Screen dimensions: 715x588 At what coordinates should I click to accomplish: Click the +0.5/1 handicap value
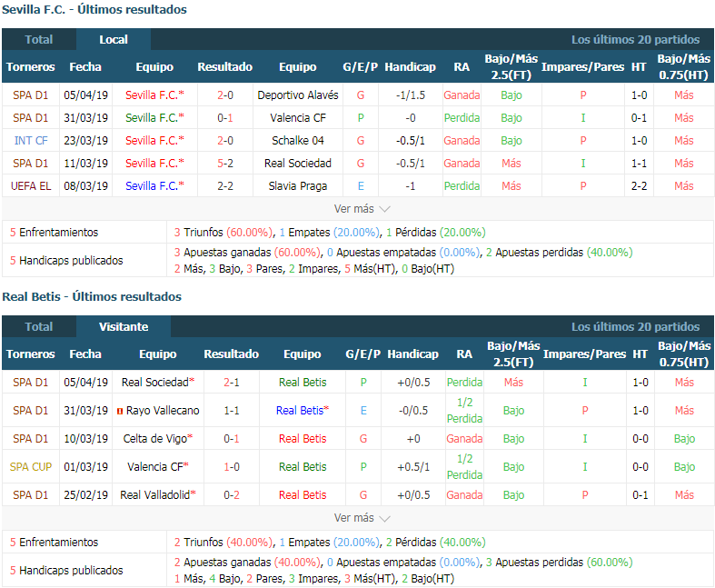[x=413, y=466]
